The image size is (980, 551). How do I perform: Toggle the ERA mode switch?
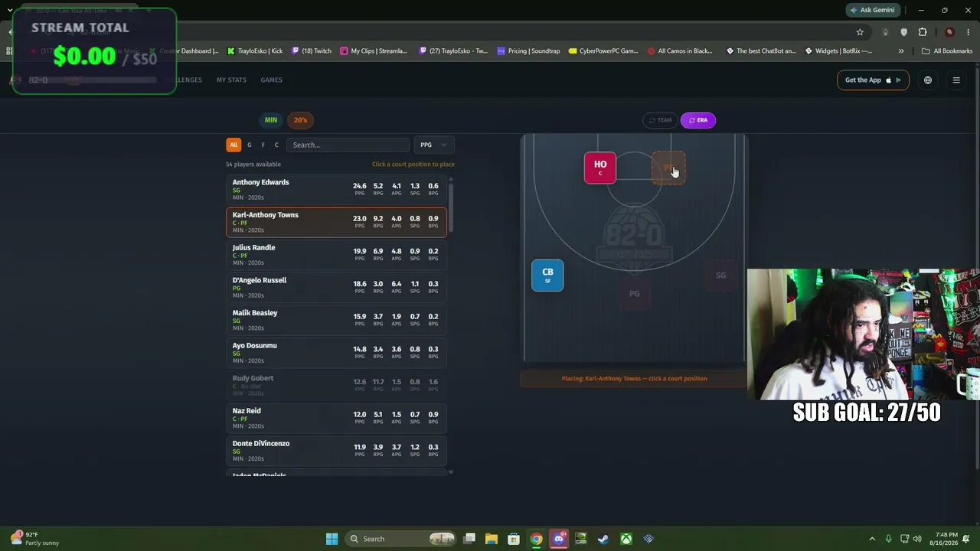697,120
